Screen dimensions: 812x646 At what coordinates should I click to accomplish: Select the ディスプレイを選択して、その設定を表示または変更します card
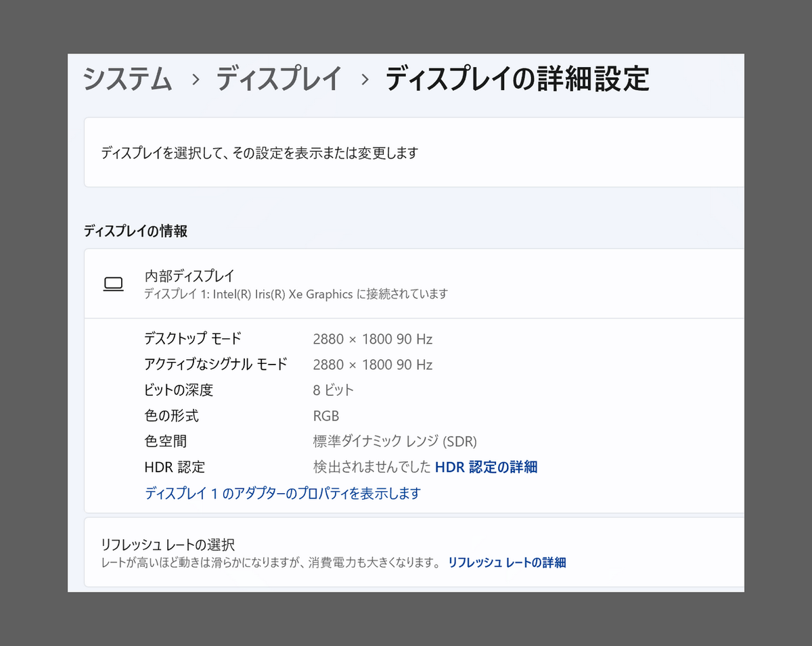click(413, 153)
